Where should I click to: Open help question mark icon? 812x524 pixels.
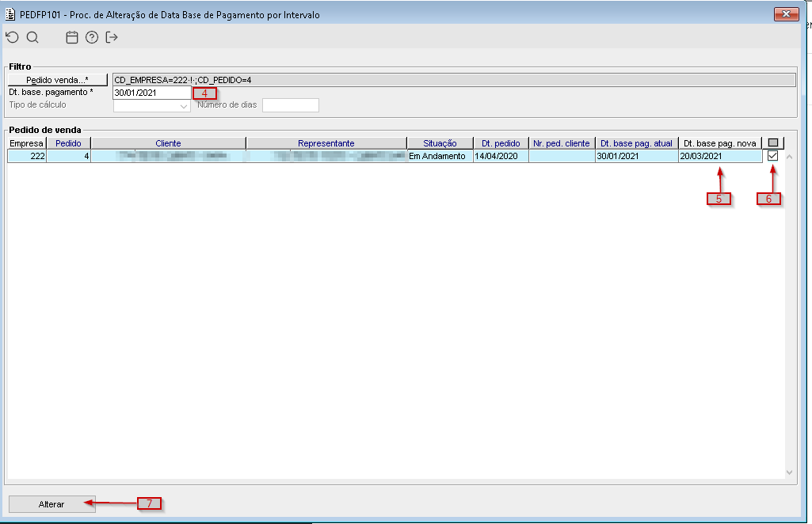92,37
